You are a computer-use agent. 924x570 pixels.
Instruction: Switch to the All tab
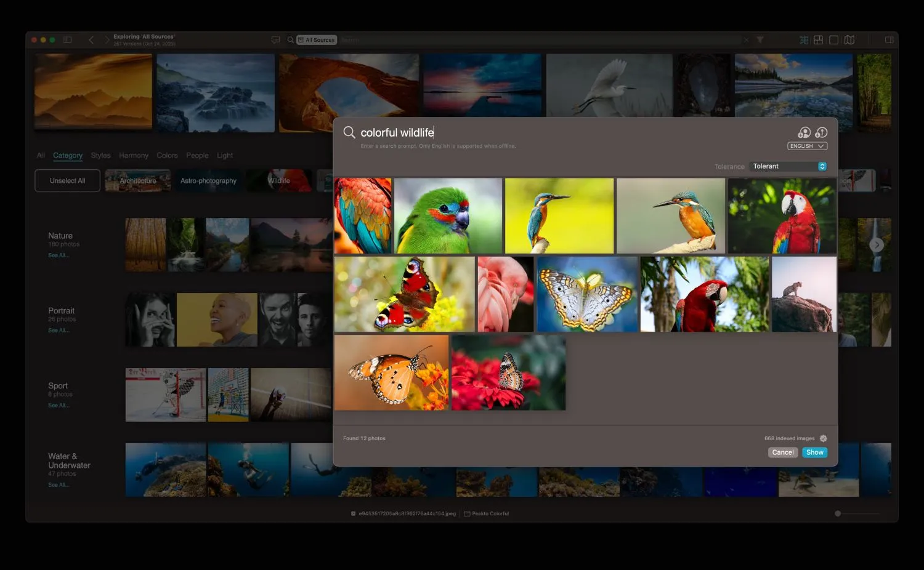click(x=41, y=156)
